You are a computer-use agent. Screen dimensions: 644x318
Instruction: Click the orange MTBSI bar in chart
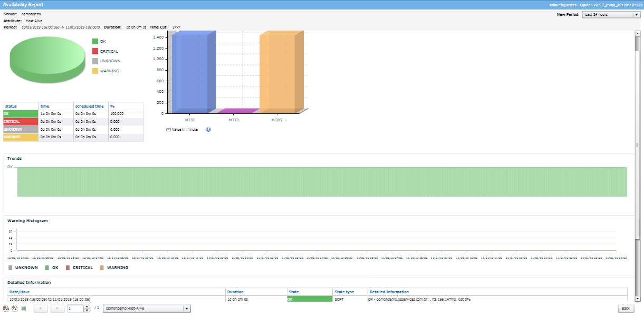pos(281,71)
